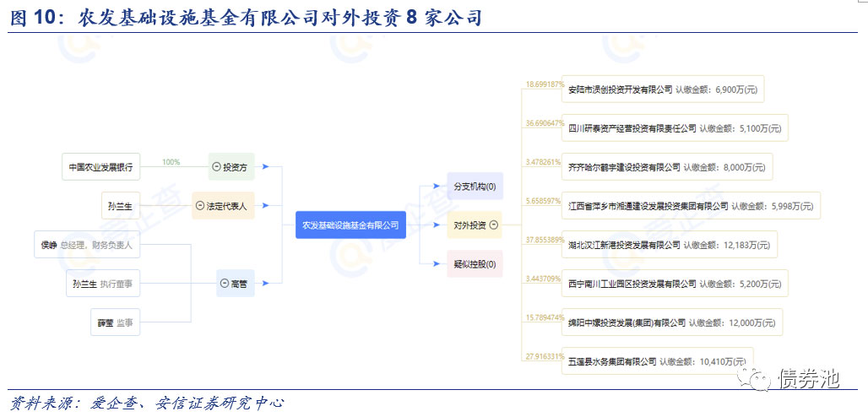This screenshot has height=417, width=868.
Task: Click the 18.699187% stake label
Action: coord(545,84)
